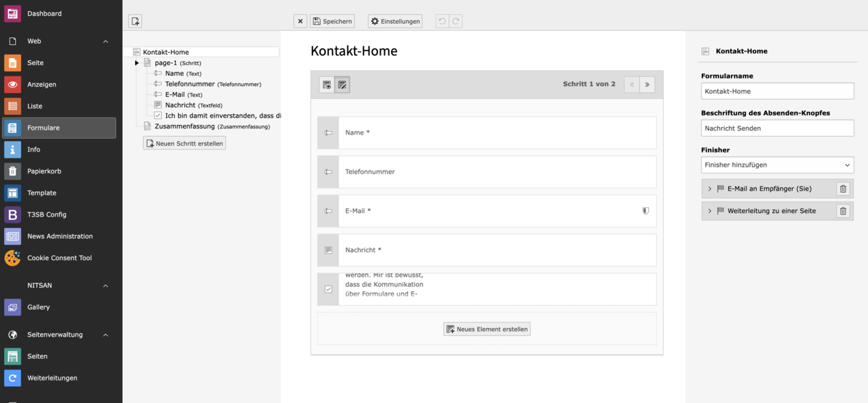Screen dimensions: 868x403
Task: Collapse the Web section in the sidebar
Action: (105, 41)
